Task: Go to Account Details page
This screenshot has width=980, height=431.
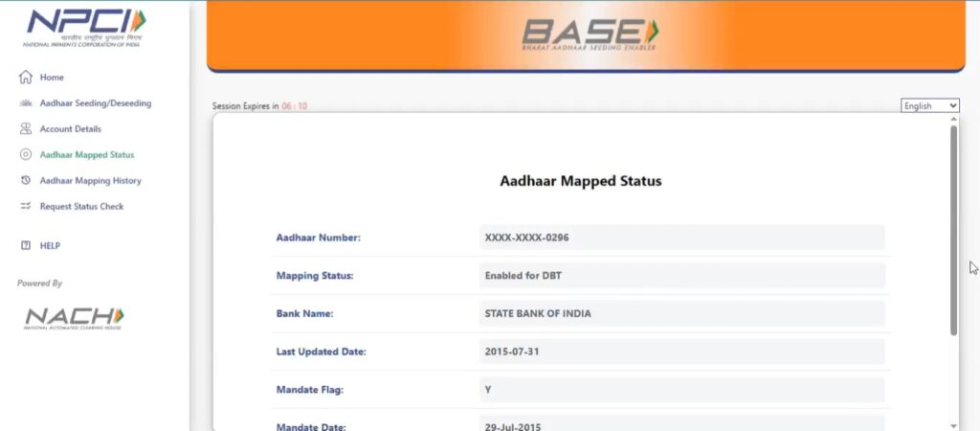Action: [70, 129]
